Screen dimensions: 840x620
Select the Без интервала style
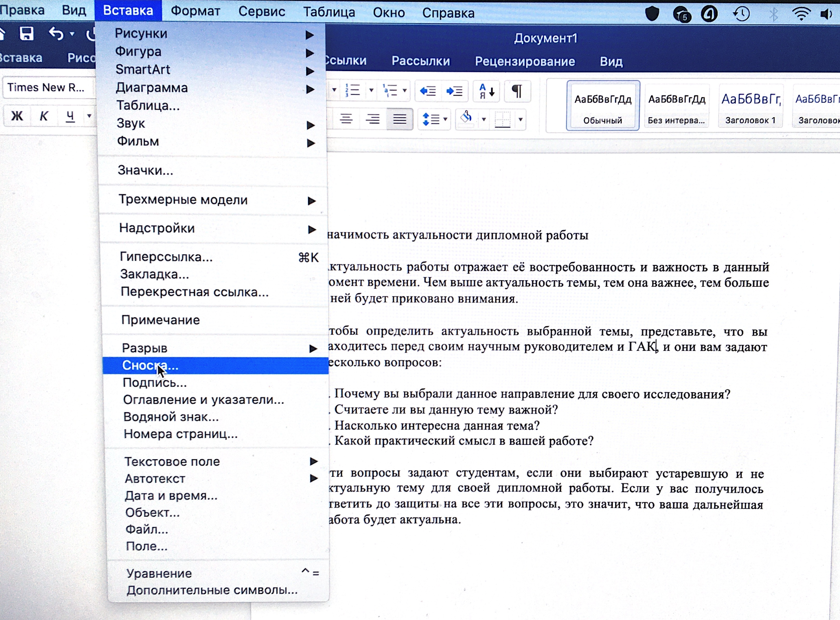point(676,106)
